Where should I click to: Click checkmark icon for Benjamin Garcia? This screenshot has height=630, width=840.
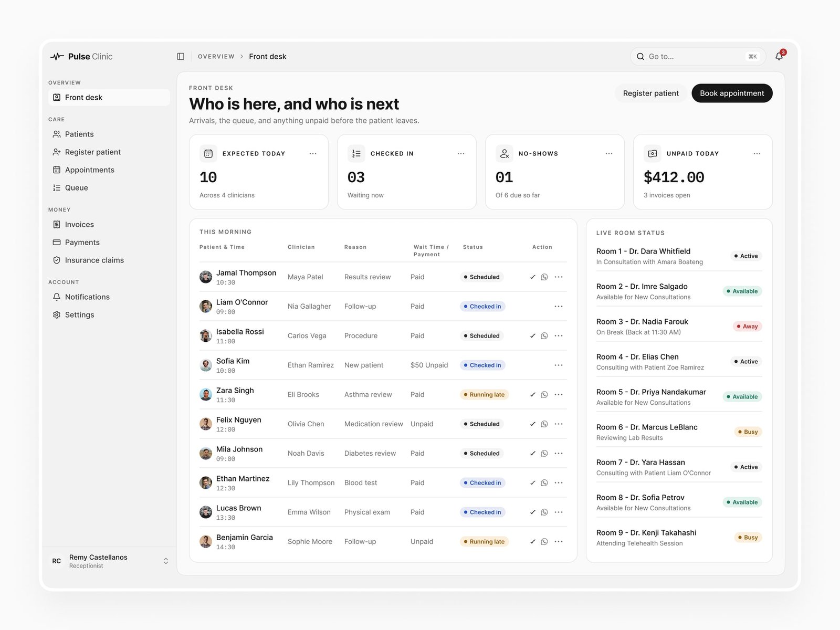[532, 541]
